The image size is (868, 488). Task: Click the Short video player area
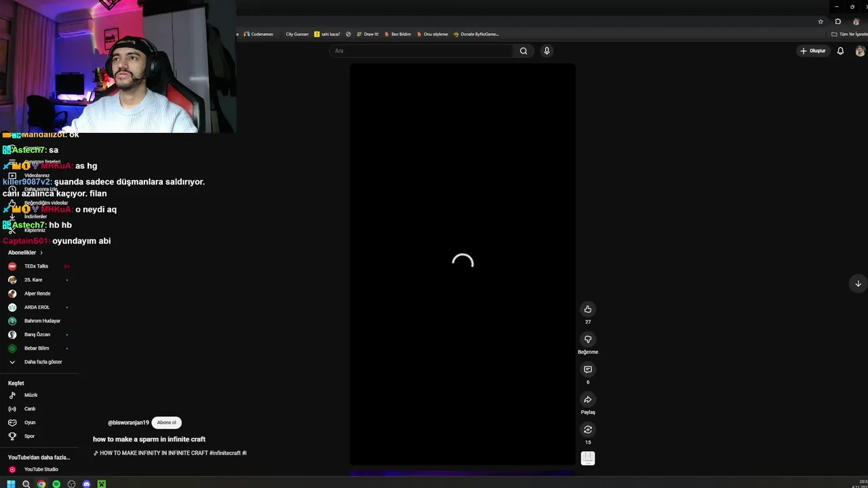pyautogui.click(x=462, y=264)
